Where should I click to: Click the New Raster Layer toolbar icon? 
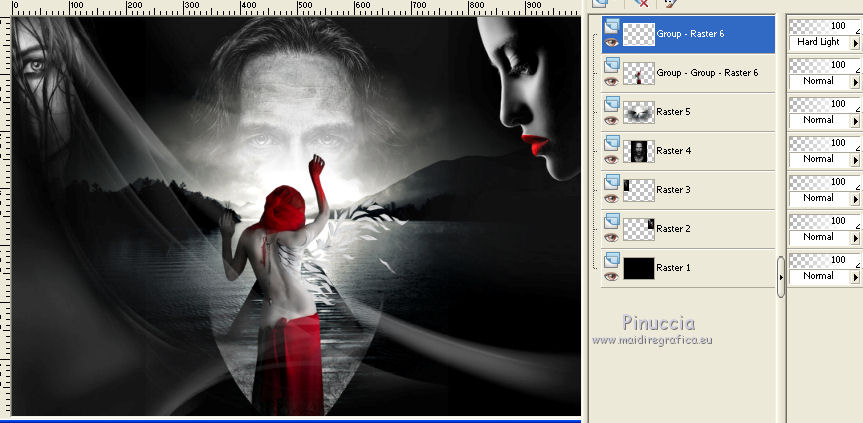tap(600, 3)
